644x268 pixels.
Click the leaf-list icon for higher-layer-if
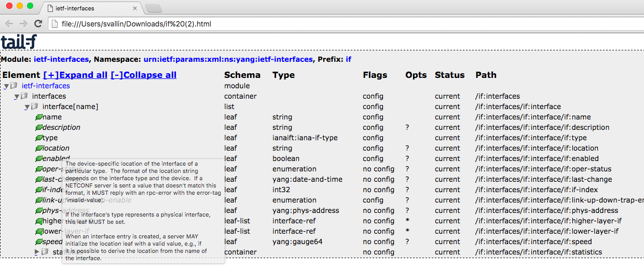click(x=38, y=221)
